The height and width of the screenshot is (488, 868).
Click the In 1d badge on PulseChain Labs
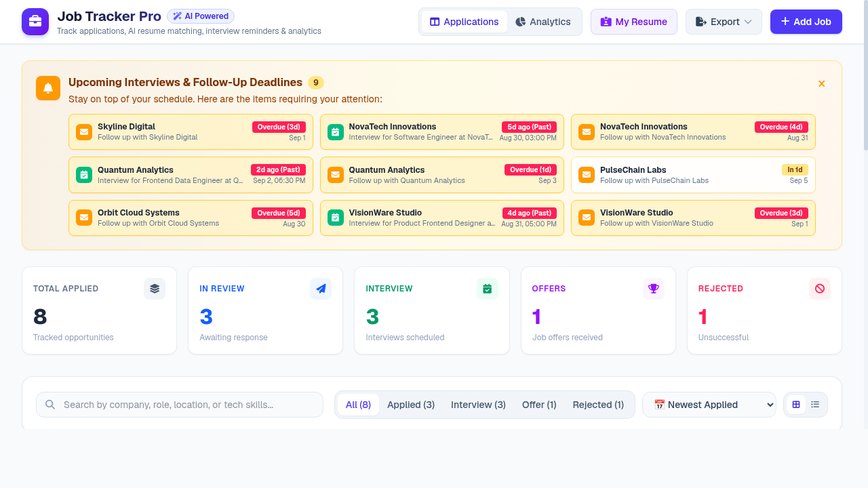795,169
